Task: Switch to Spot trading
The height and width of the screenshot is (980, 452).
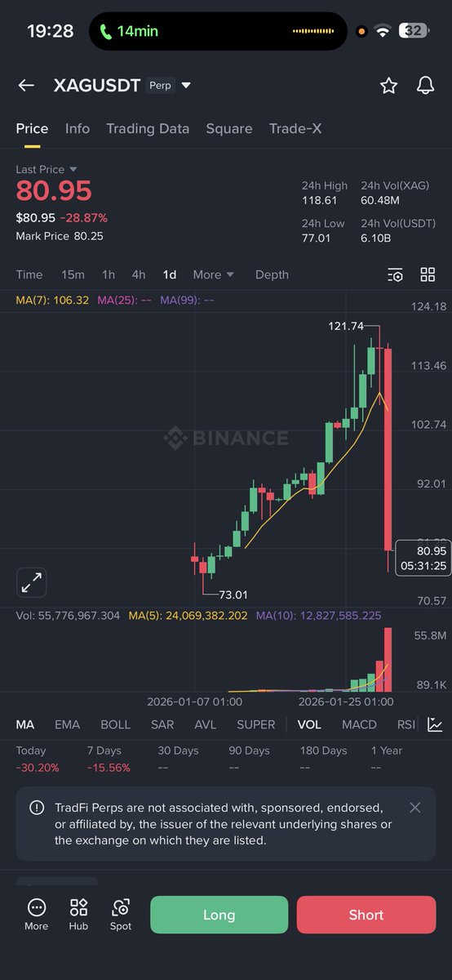Action: point(121,915)
